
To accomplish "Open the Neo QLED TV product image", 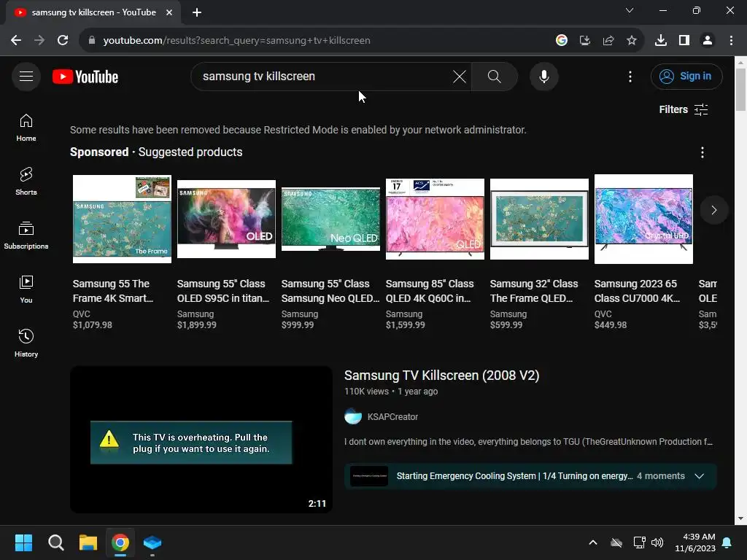I will click(x=330, y=219).
